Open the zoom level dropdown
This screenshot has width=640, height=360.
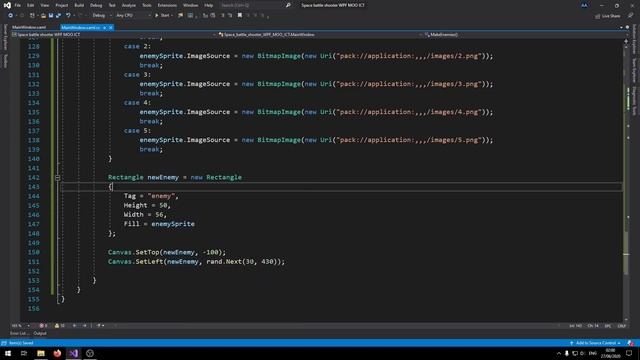pos(20,326)
